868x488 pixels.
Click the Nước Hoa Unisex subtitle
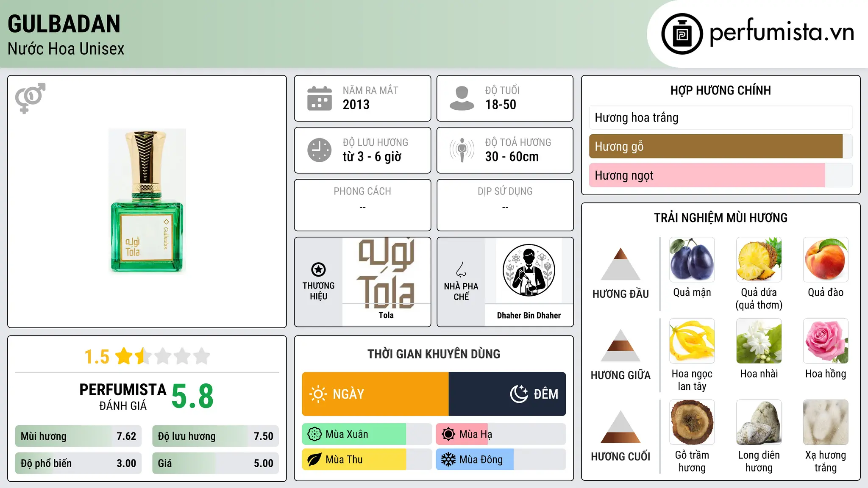(66, 49)
